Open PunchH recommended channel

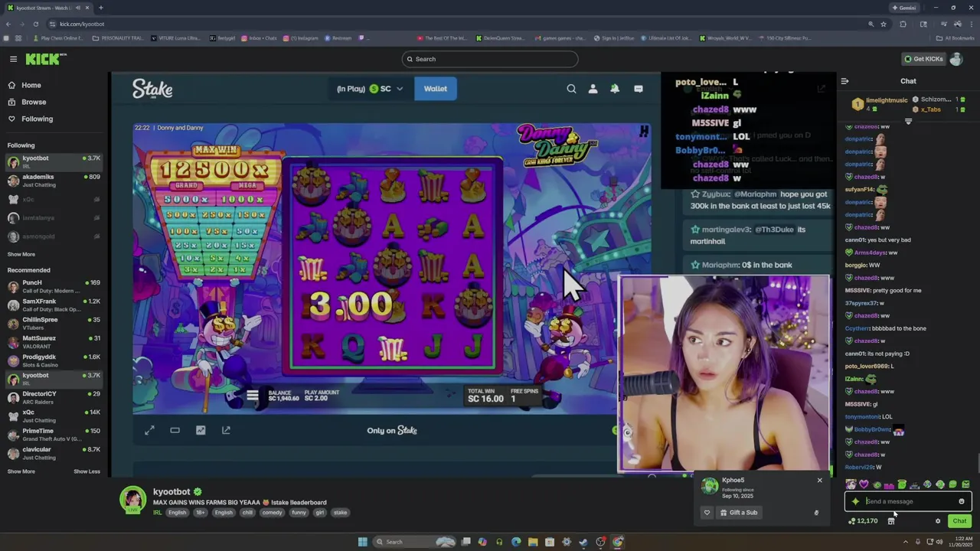[54, 286]
